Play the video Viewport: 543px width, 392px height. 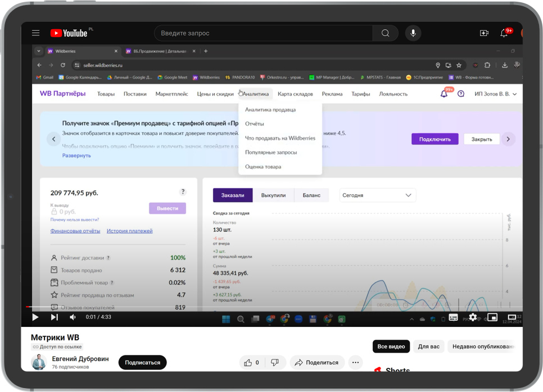click(35, 317)
